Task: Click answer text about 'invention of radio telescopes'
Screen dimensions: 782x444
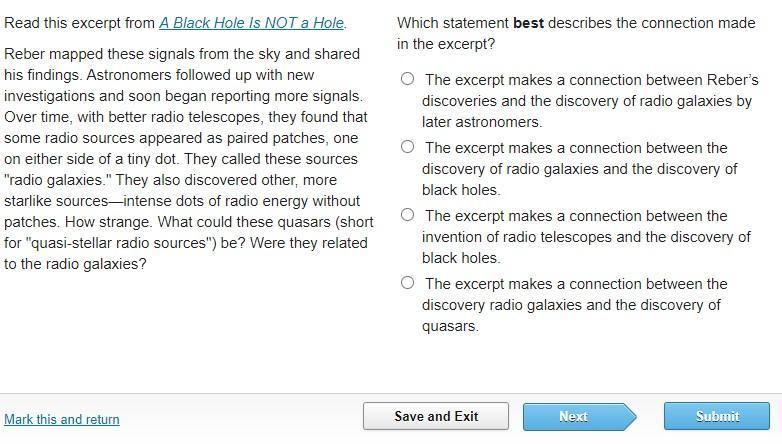Action: pos(585,237)
